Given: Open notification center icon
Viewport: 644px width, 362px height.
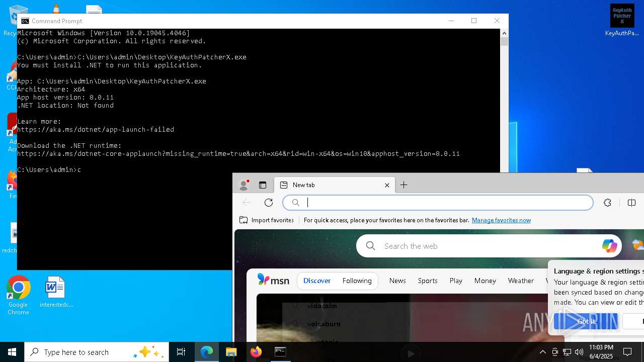Looking at the screenshot, I should (x=627, y=352).
